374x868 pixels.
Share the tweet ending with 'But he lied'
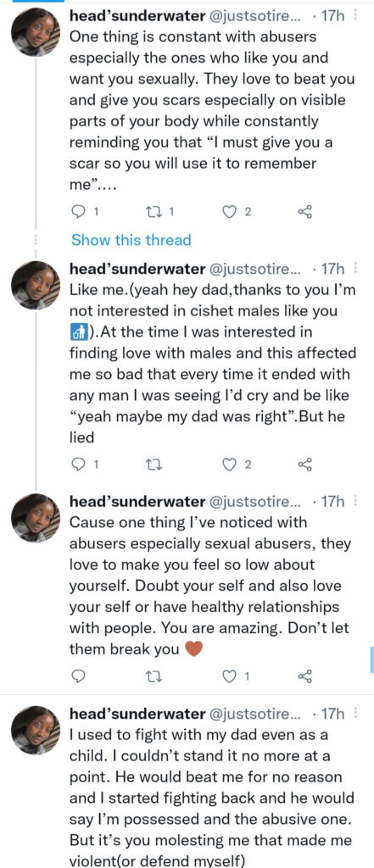click(305, 465)
